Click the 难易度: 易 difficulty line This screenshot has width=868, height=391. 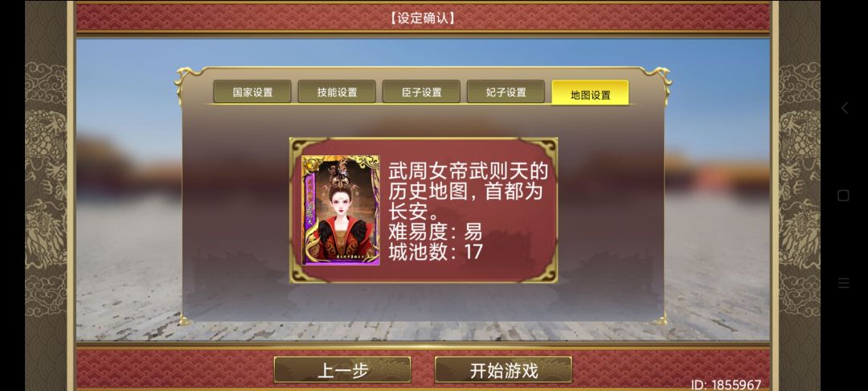[x=435, y=231]
